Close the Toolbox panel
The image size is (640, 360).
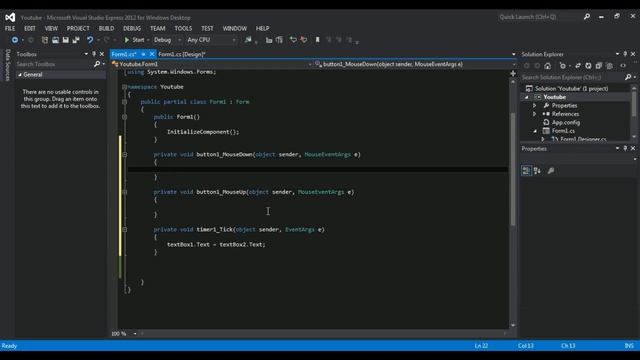102,54
